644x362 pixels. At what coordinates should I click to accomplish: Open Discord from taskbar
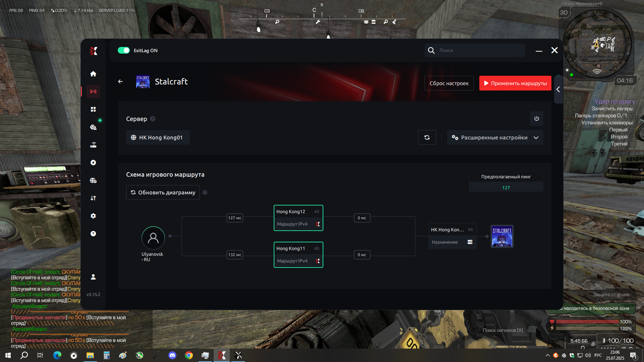click(x=172, y=355)
